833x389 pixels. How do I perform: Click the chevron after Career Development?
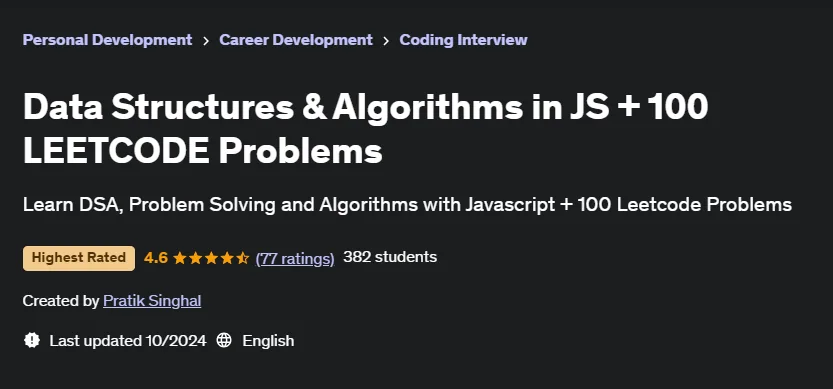coord(386,40)
